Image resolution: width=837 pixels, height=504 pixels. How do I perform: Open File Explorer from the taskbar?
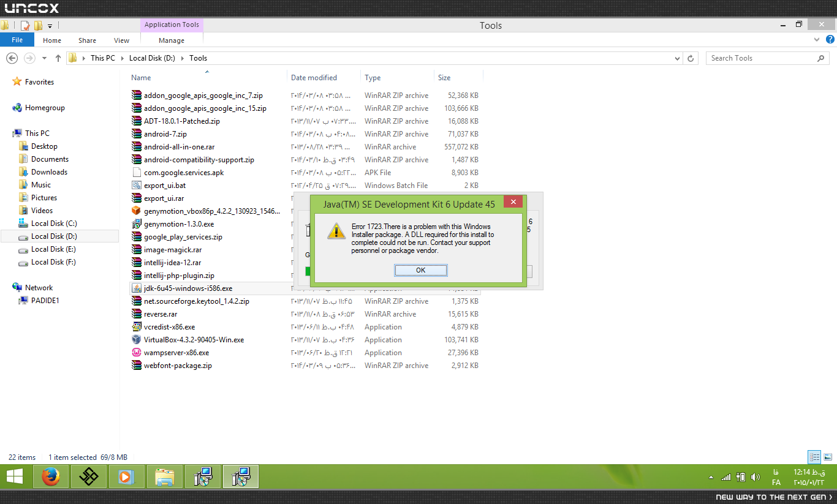165,476
